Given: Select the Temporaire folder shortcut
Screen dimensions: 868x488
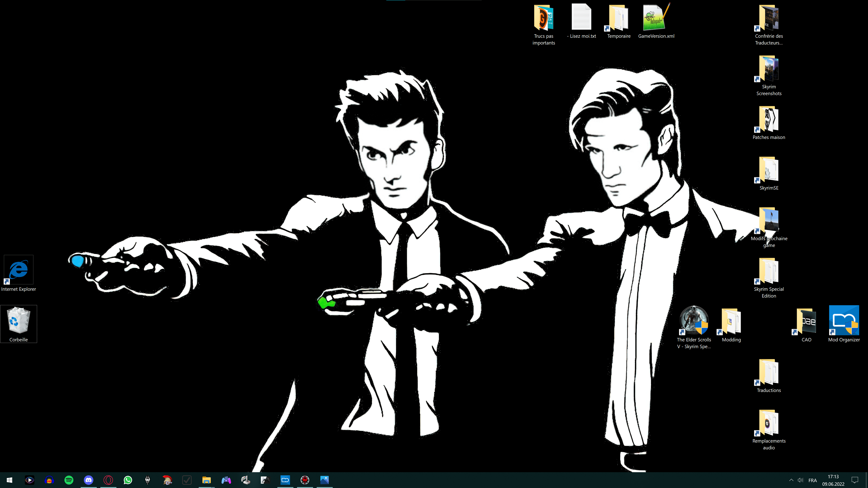Looking at the screenshot, I should (619, 21).
